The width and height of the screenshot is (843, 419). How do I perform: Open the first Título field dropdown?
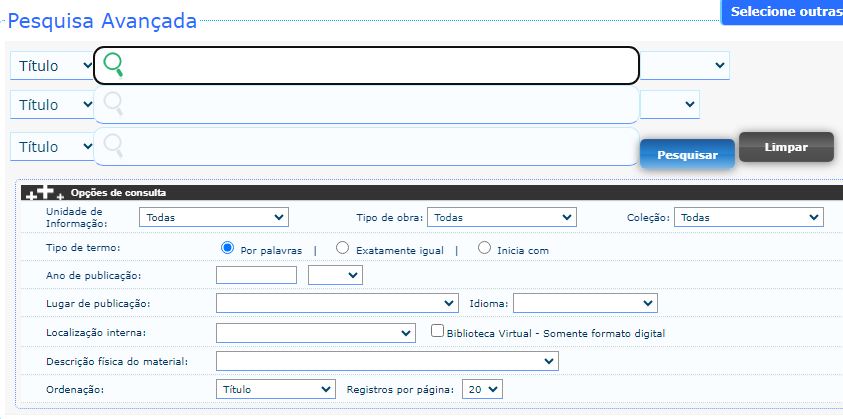(53, 66)
